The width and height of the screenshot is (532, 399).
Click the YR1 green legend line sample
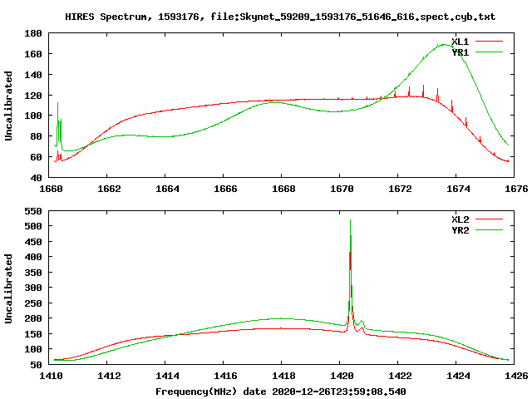pyautogui.click(x=489, y=52)
